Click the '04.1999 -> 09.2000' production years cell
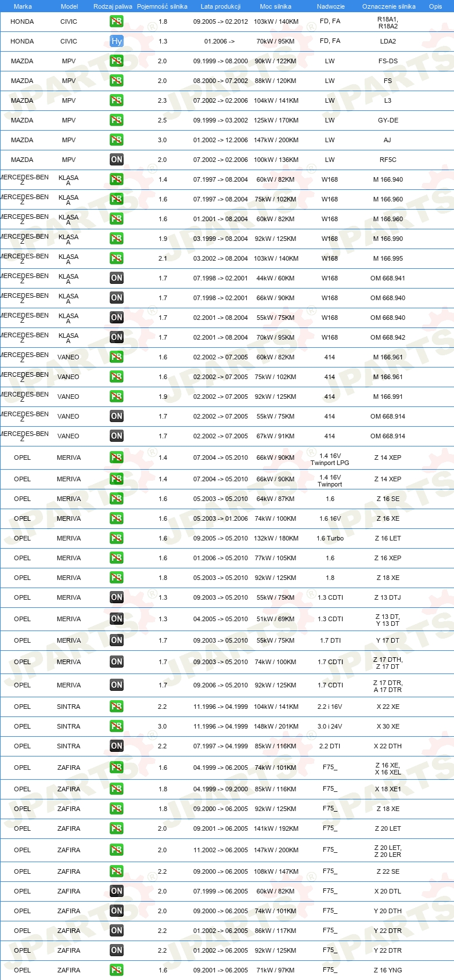This screenshot has height=980, width=454. click(x=221, y=789)
